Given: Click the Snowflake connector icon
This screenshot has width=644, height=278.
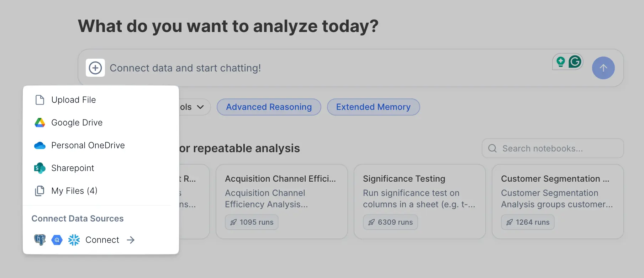Looking at the screenshot, I should (x=74, y=240).
